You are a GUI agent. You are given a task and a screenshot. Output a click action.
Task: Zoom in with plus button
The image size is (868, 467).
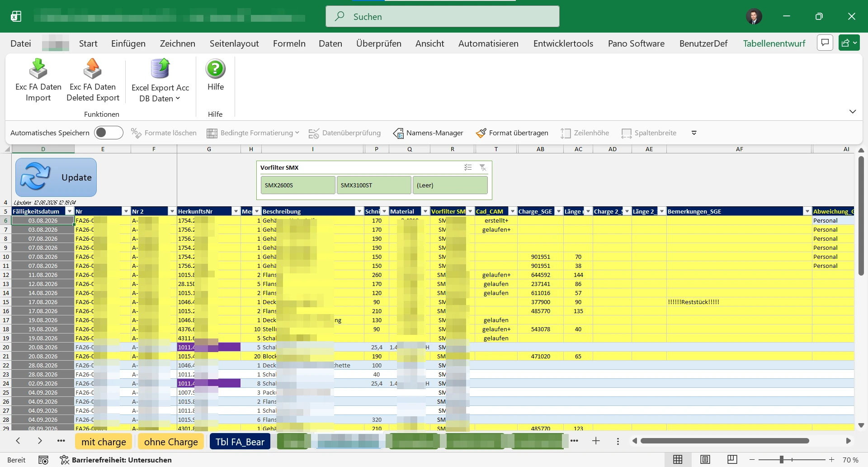tap(831, 460)
